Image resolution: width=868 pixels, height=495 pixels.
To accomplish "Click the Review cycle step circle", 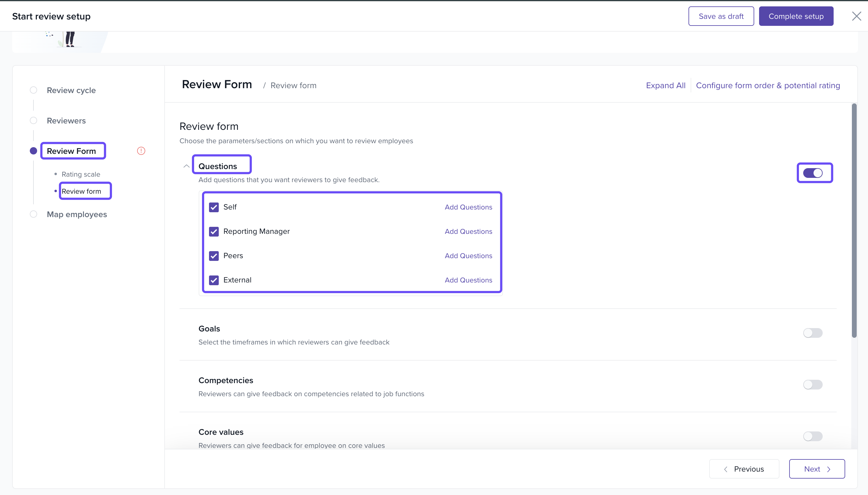I will point(33,90).
